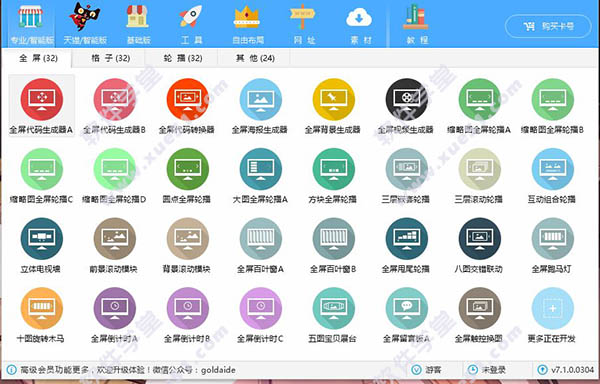The width and height of the screenshot is (600, 384).
Task: Switch to 其他 (24) tab
Action: click(x=254, y=58)
